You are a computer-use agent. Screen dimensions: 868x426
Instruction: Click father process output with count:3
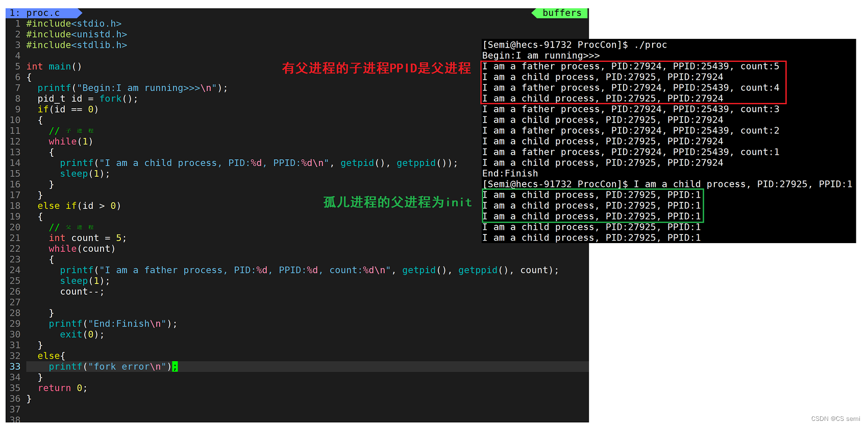tap(631, 109)
